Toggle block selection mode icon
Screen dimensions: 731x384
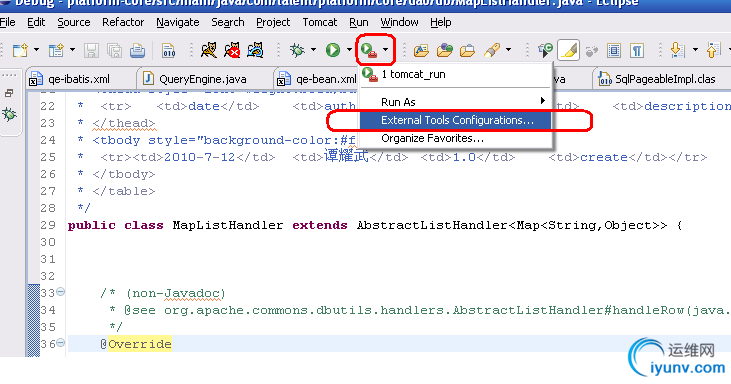[x=614, y=50]
